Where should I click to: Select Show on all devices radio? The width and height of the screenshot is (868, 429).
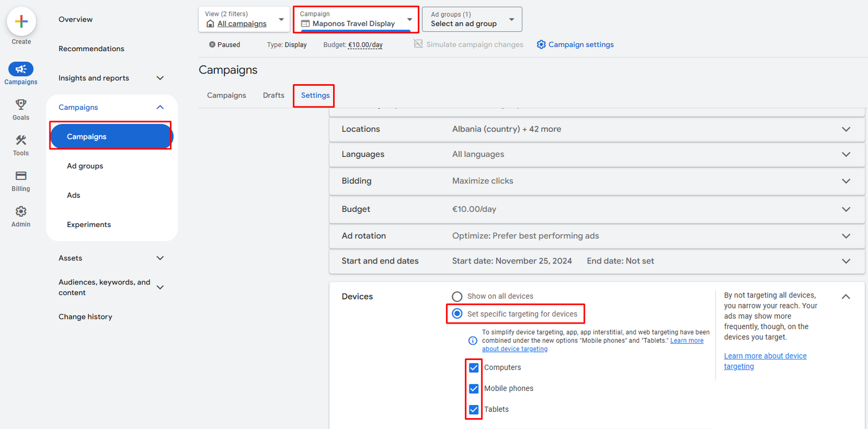tap(457, 296)
